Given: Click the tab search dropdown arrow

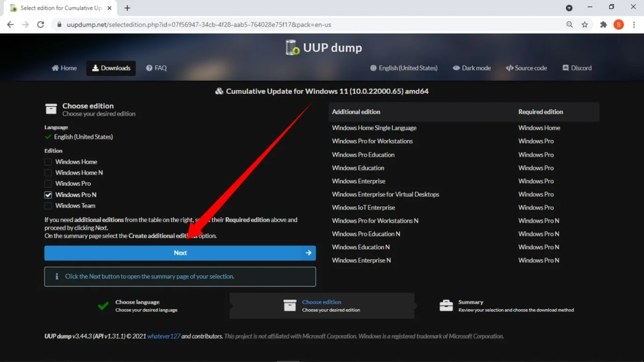Looking at the screenshot, I should point(569,8).
